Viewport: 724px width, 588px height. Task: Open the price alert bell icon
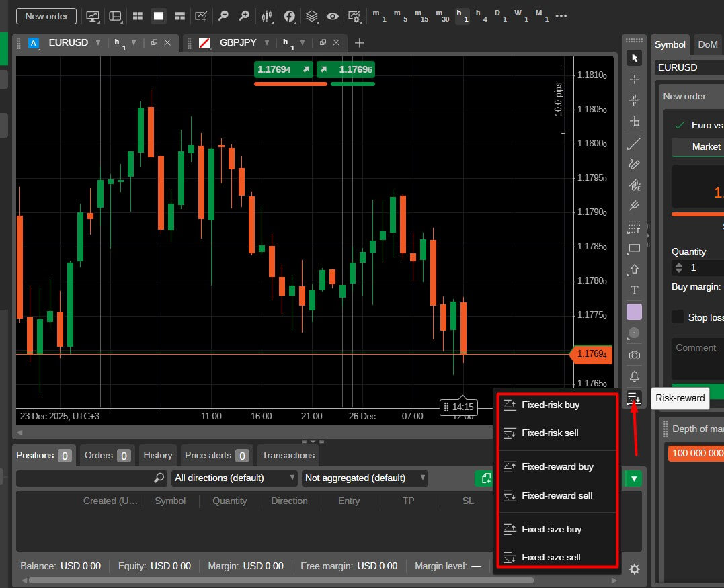(x=634, y=376)
